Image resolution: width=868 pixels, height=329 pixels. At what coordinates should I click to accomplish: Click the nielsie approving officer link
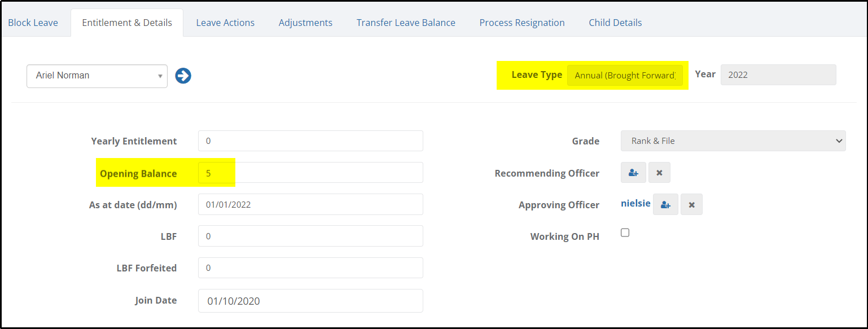635,203
